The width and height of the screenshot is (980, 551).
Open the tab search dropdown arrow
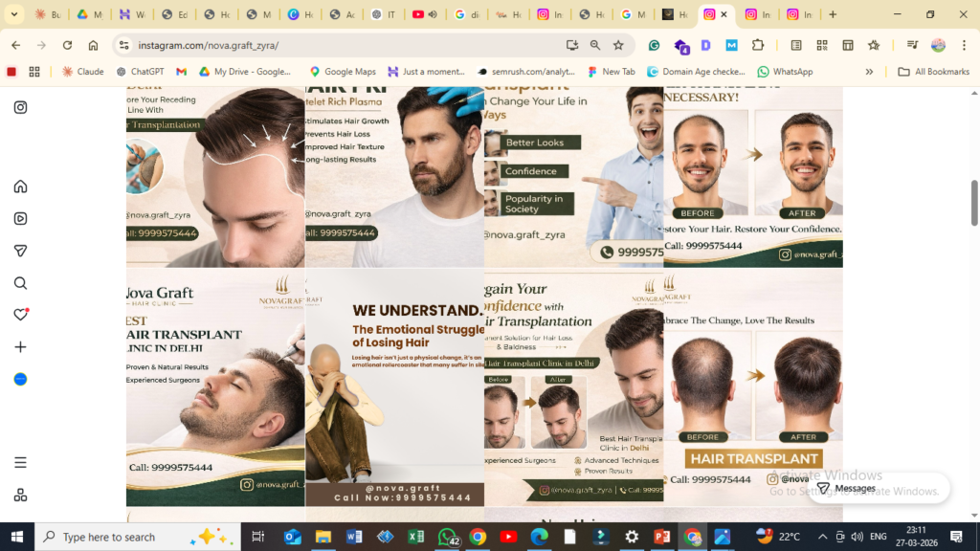(13, 15)
